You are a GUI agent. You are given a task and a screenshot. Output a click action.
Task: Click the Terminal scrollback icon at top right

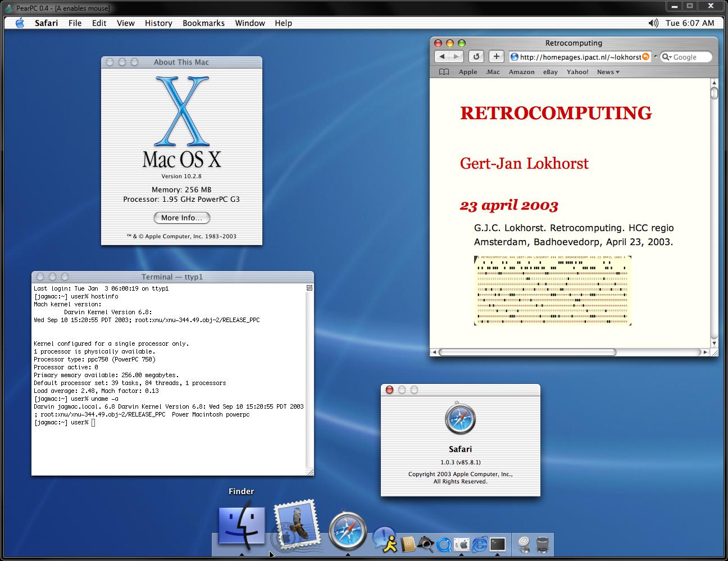click(309, 288)
